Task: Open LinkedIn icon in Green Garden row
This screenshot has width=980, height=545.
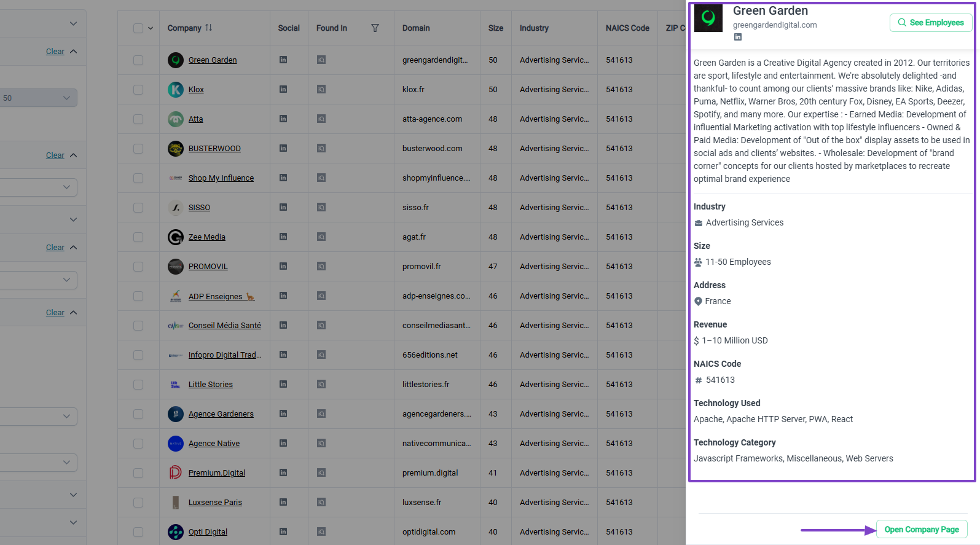Action: (x=283, y=60)
